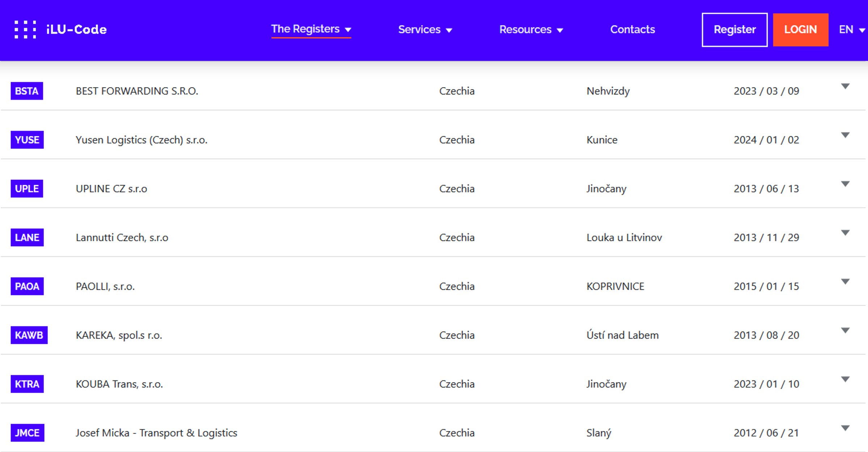
Task: Select company name KOUBA Trans, s.r.o.
Action: [119, 384]
